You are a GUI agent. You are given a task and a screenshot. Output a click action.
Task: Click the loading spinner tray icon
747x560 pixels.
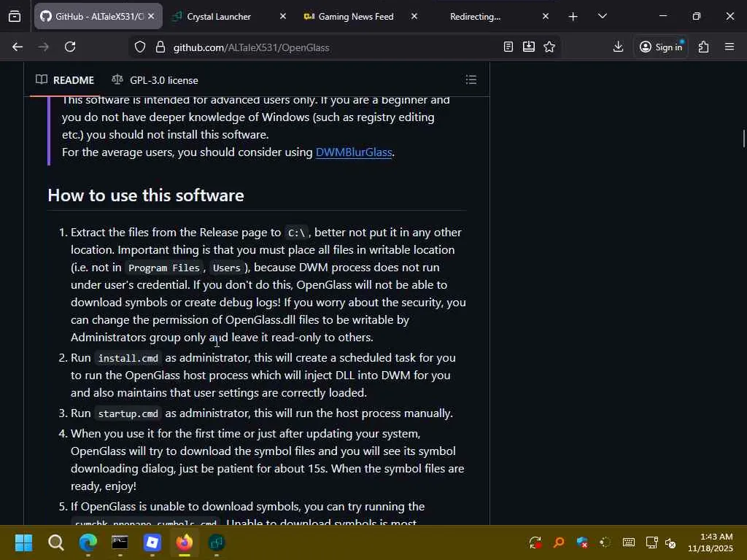pos(605,542)
